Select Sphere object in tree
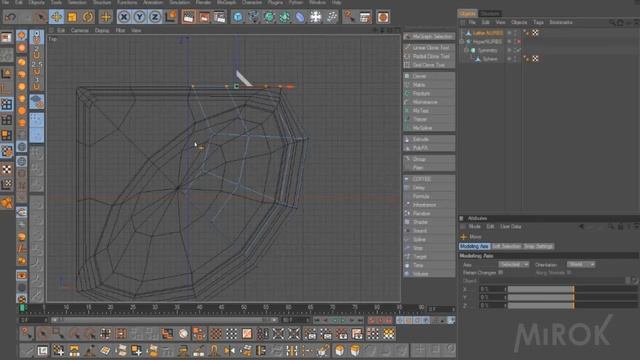 490,59
